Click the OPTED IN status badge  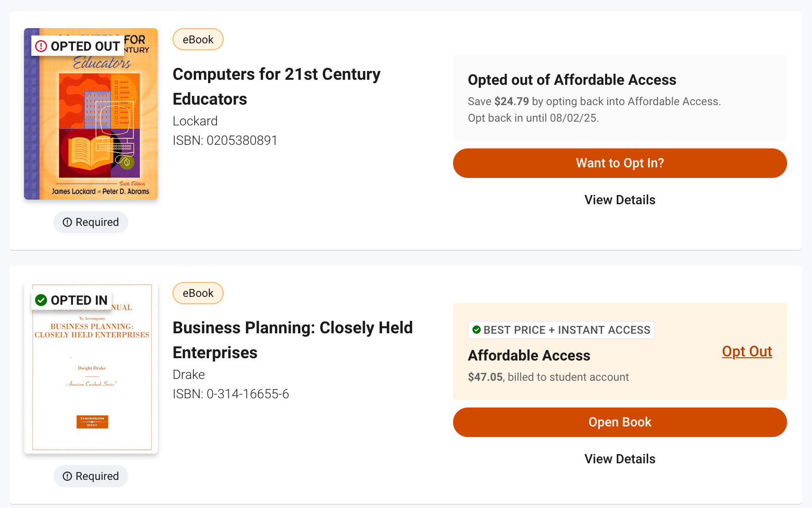[x=72, y=300]
